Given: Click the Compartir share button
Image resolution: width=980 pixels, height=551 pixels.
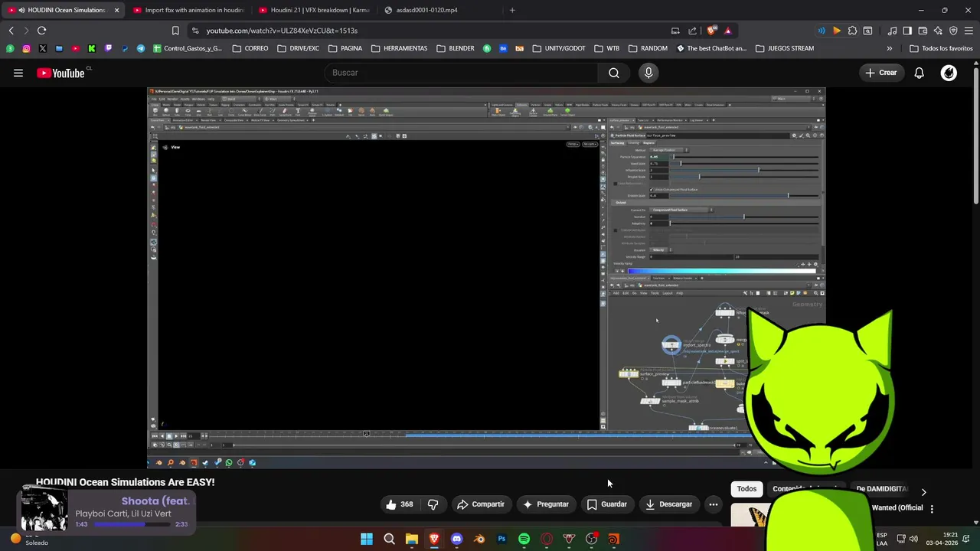Looking at the screenshot, I should pyautogui.click(x=481, y=504).
